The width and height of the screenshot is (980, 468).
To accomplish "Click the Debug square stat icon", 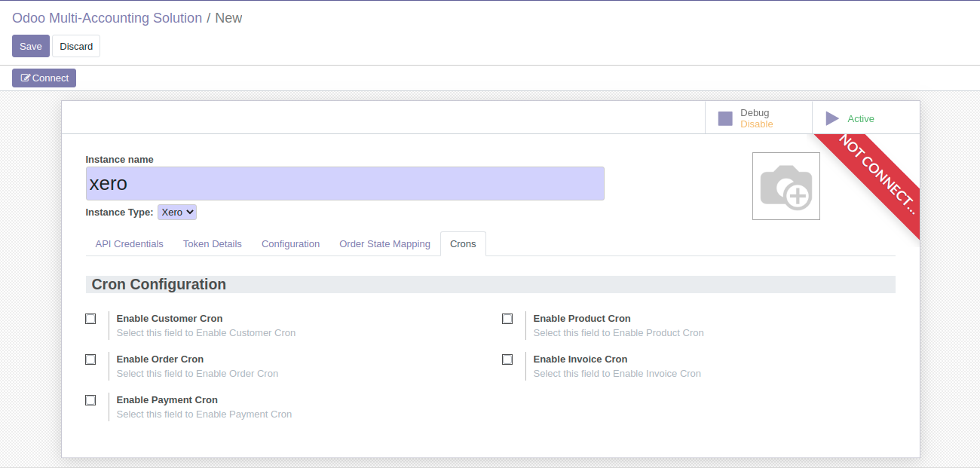I will [x=725, y=118].
